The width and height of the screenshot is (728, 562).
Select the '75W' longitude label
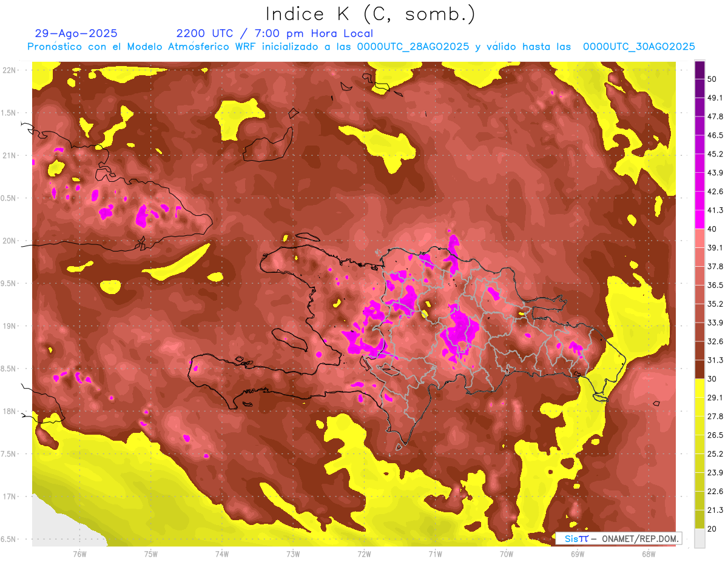point(151,554)
